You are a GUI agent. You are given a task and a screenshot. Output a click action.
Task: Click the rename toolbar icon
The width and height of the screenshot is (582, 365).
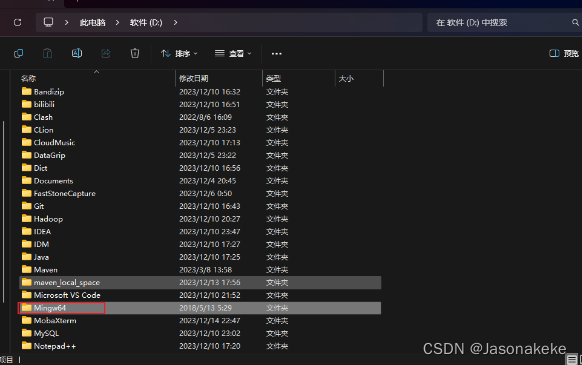pyautogui.click(x=77, y=53)
